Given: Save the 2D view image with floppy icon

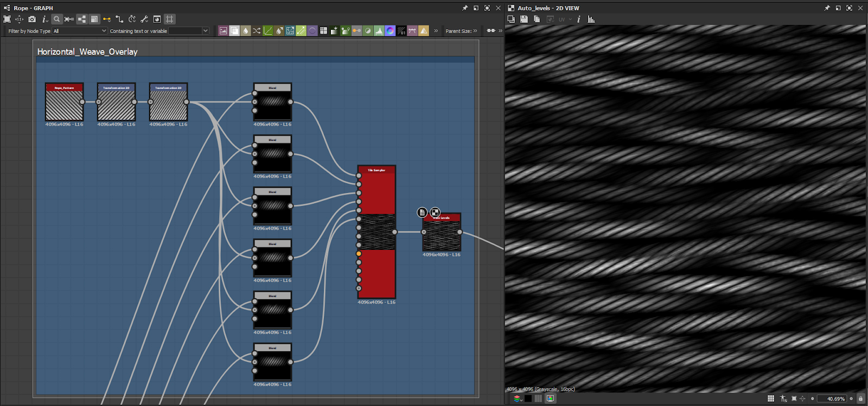Looking at the screenshot, I should 524,19.
